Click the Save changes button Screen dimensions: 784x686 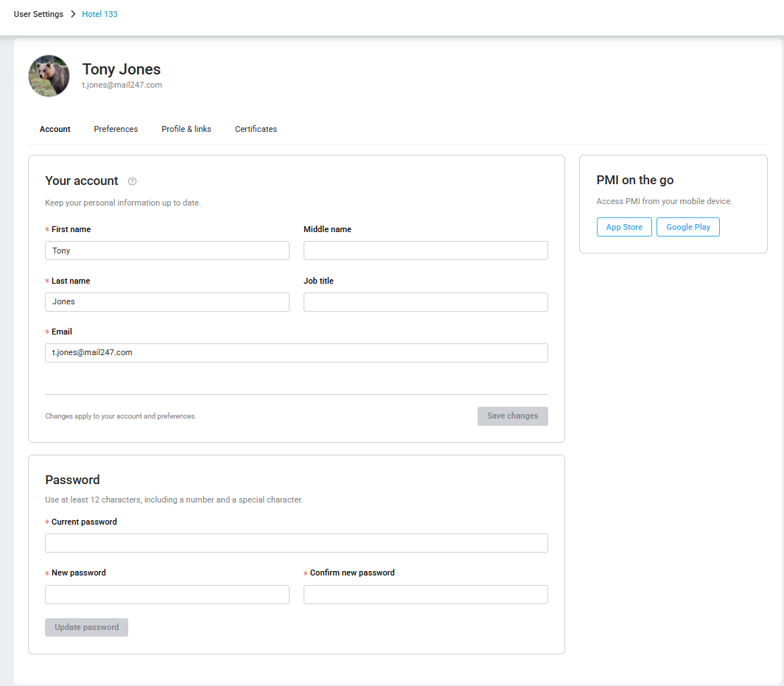tap(513, 416)
